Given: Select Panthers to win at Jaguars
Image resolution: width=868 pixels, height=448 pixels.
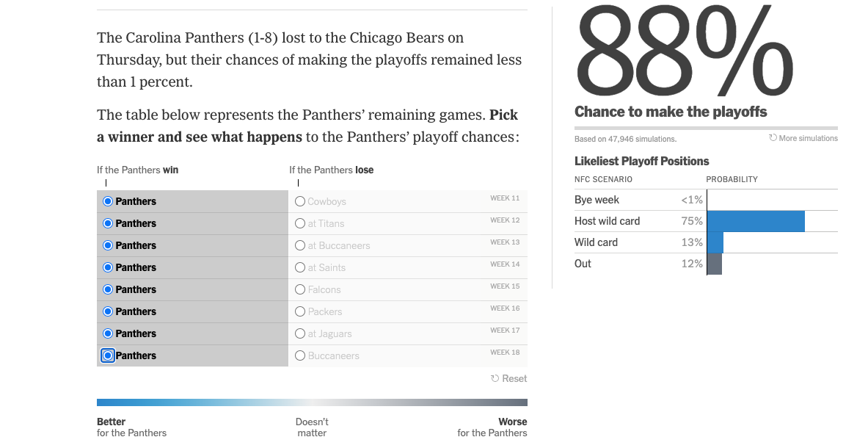Looking at the screenshot, I should 108,333.
